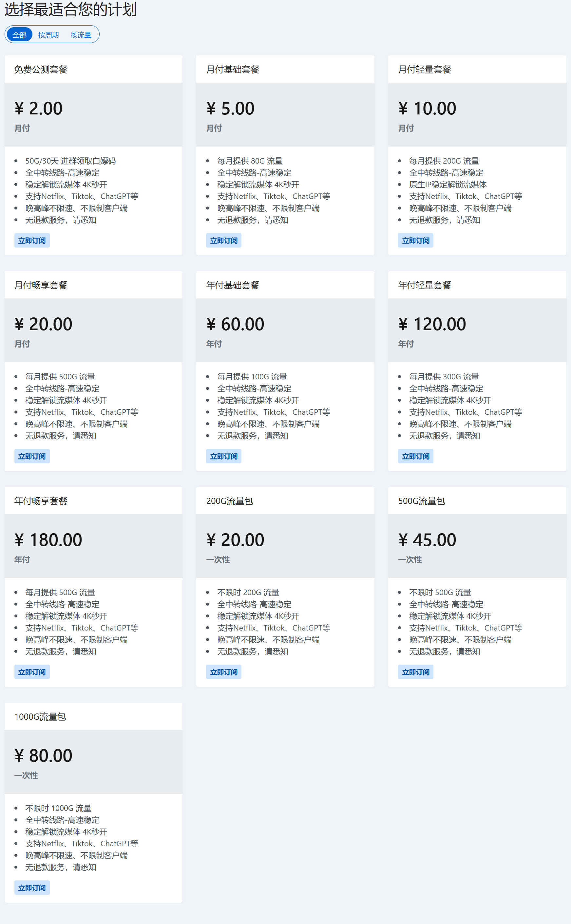Viewport: 571px width, 924px height.
Task: Click 立即订阅 under 年付轻量套餐
Action: [415, 456]
